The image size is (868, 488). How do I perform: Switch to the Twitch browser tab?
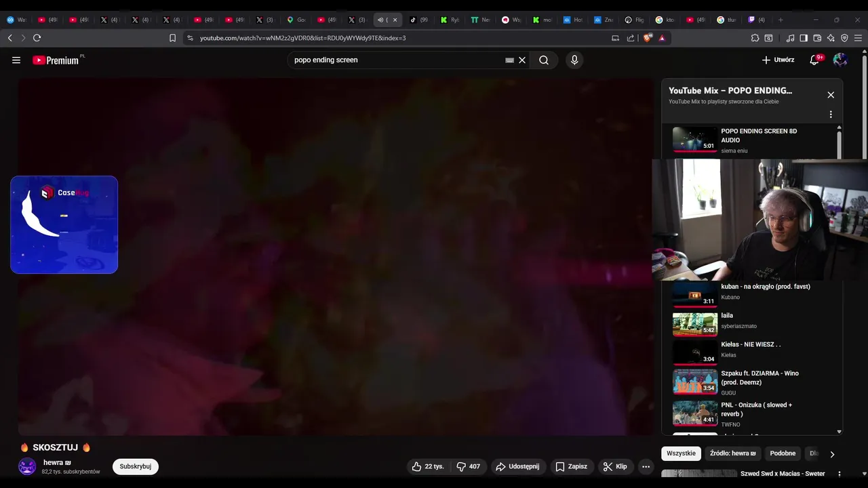tap(756, 20)
